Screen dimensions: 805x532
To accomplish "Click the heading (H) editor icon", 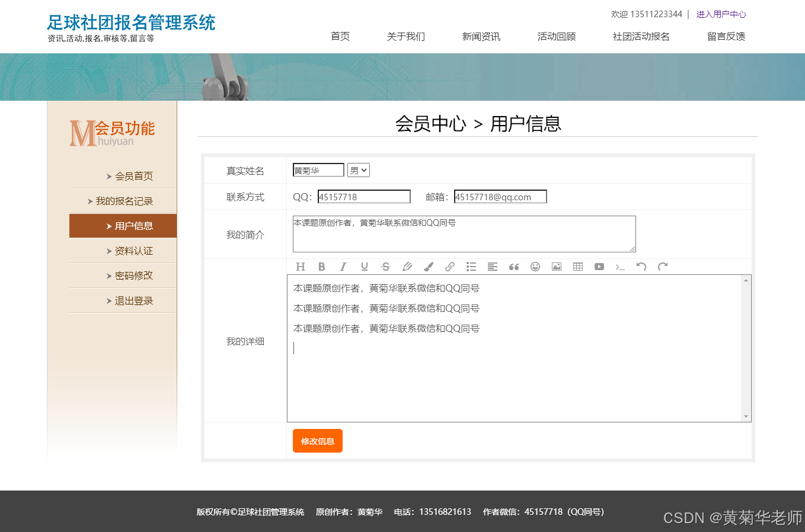I will click(301, 267).
